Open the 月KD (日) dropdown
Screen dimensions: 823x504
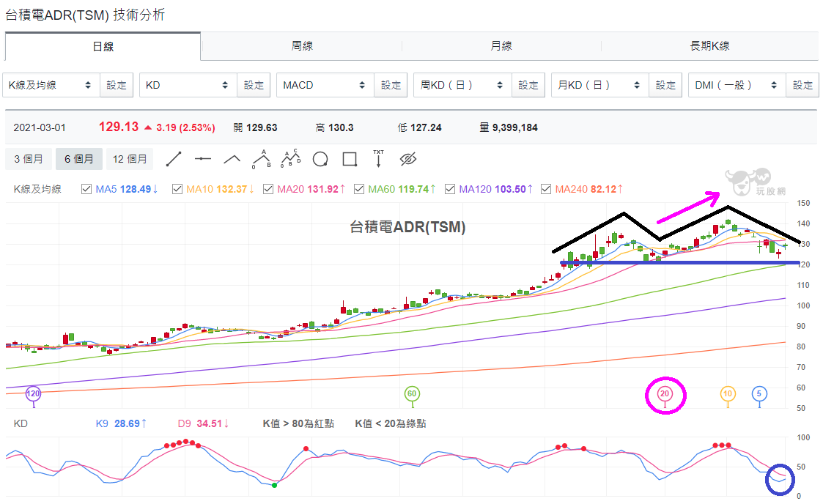point(600,85)
